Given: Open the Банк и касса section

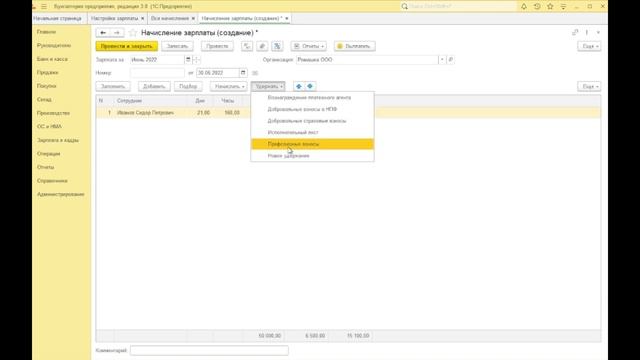Looking at the screenshot, I should tap(52, 59).
